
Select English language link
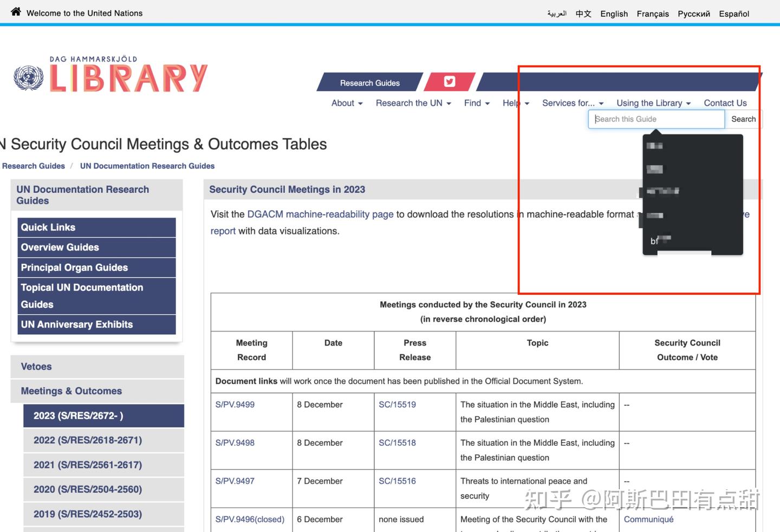pyautogui.click(x=614, y=14)
